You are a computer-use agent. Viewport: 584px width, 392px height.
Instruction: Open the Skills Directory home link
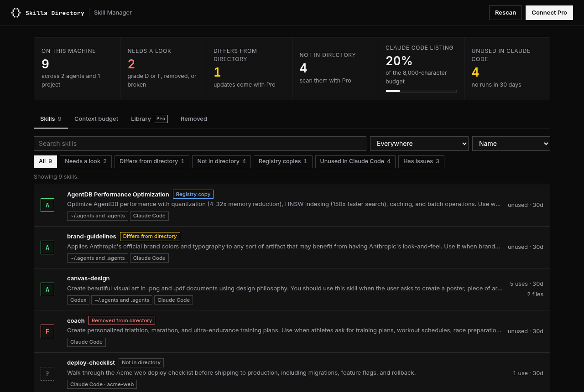click(x=48, y=13)
